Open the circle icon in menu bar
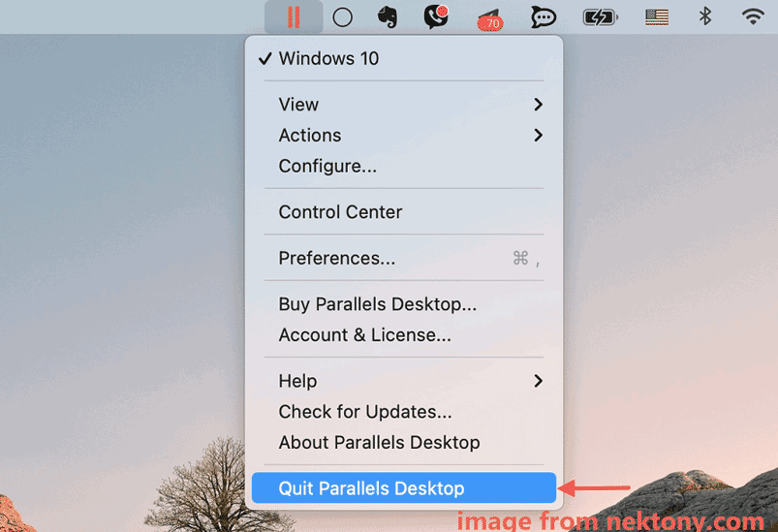 [342, 17]
